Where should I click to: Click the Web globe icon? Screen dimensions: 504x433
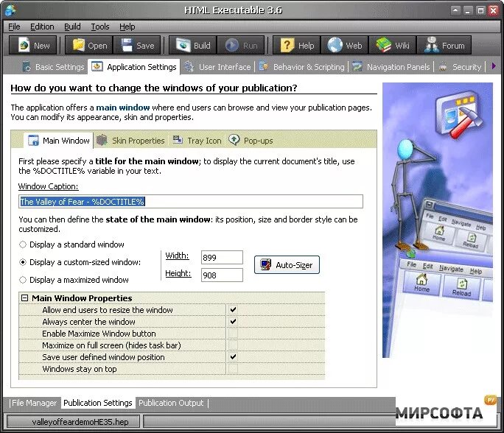[x=335, y=46]
